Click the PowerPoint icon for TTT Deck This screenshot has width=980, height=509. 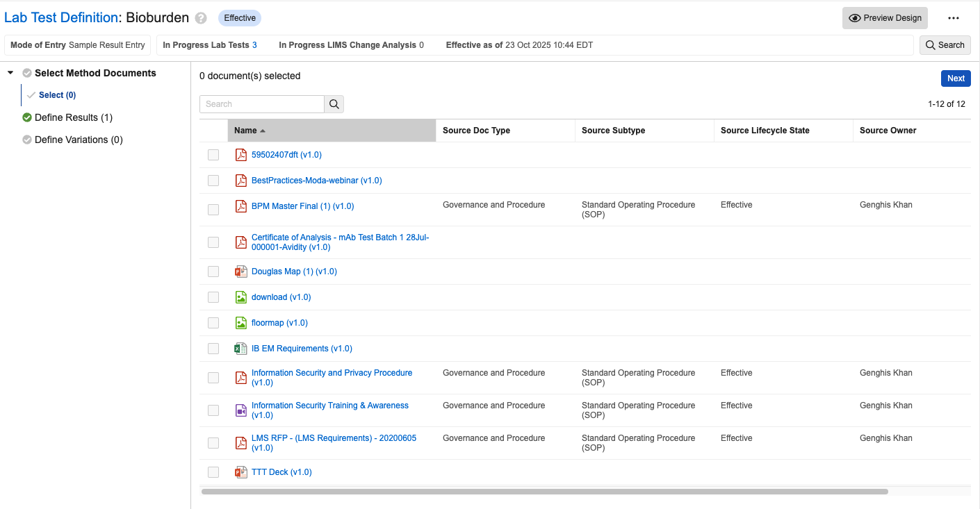241,472
